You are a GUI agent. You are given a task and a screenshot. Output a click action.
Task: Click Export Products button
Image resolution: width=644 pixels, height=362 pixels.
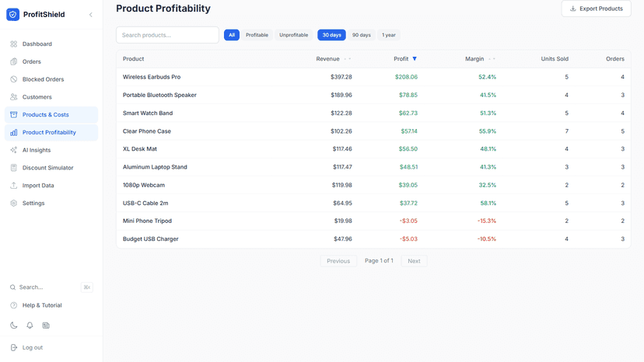click(x=596, y=9)
